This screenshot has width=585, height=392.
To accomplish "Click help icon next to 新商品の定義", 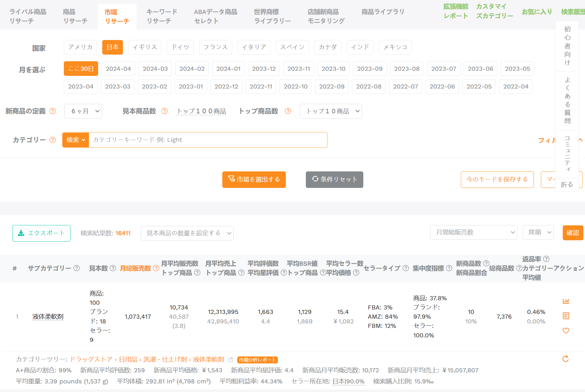I will [x=53, y=111].
